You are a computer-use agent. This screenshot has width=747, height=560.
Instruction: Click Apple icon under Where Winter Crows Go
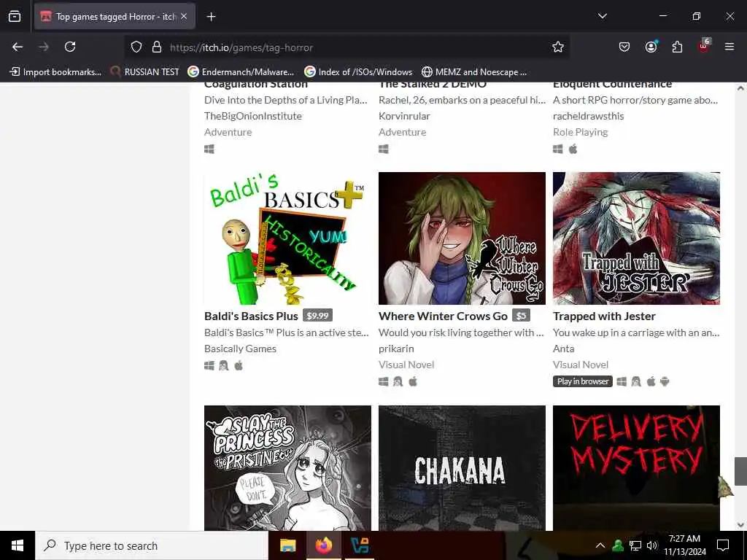point(413,381)
